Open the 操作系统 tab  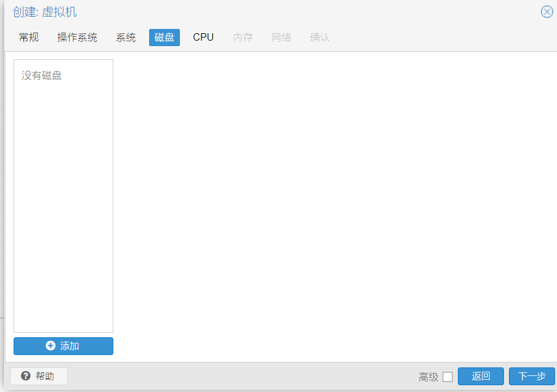pyautogui.click(x=77, y=38)
